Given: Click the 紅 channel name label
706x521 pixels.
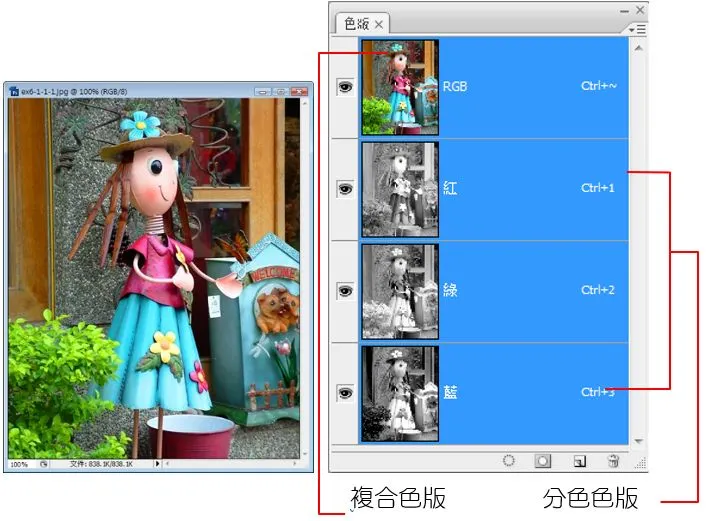Looking at the screenshot, I should pos(450,188).
